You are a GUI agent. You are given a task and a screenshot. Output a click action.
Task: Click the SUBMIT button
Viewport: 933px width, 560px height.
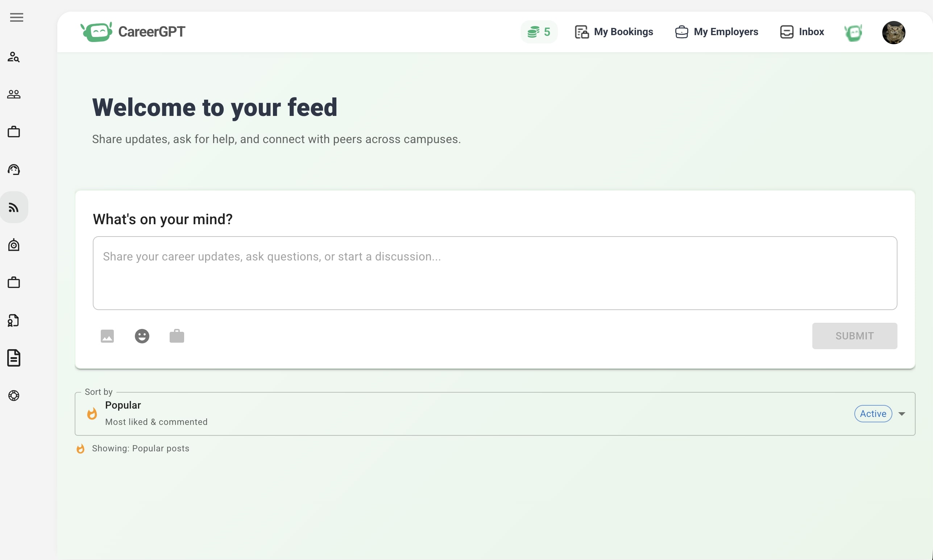pos(854,335)
